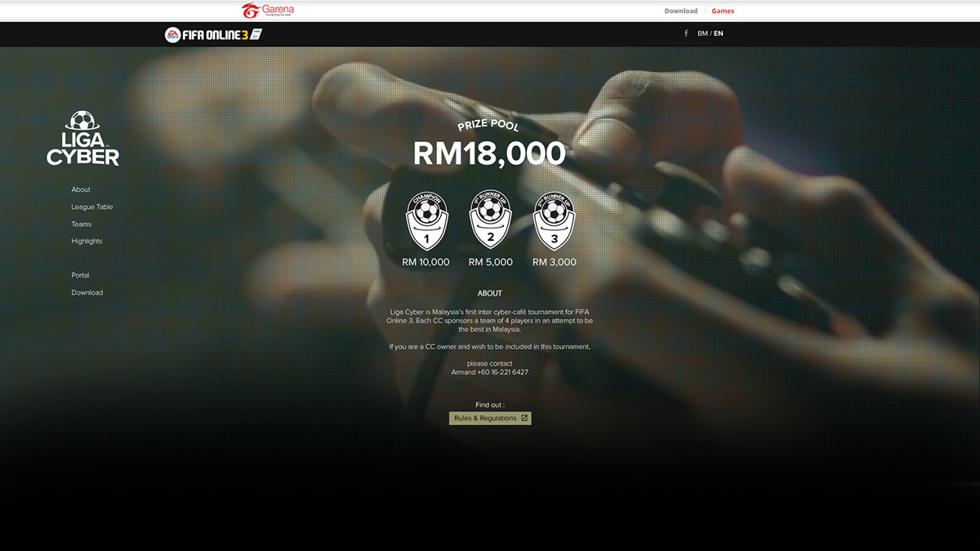Go to Teams page

pos(82,224)
